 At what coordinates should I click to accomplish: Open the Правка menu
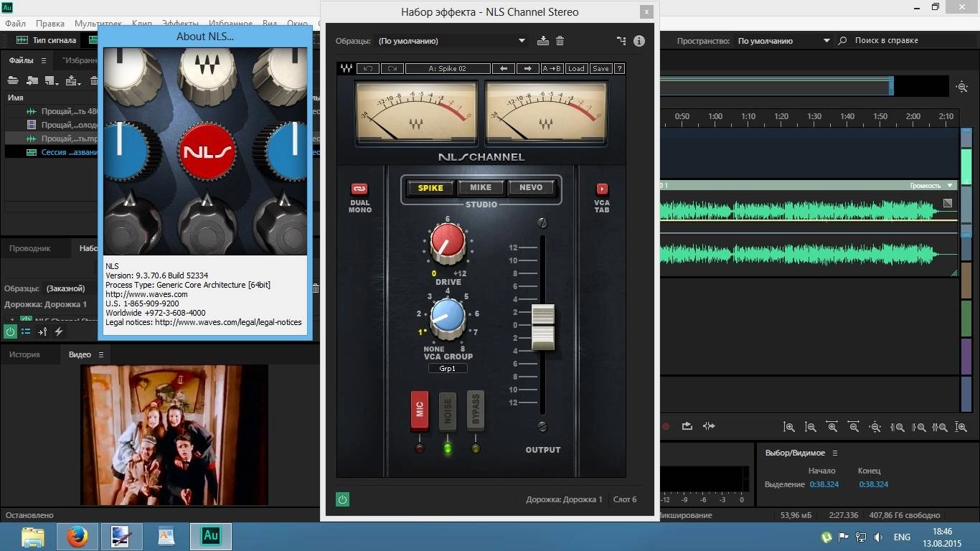50,24
